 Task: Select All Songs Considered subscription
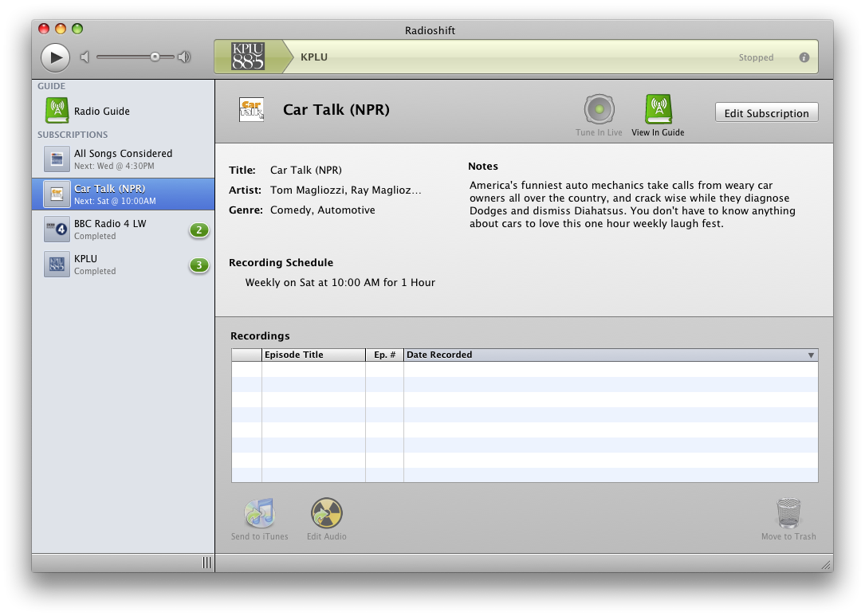pos(123,159)
